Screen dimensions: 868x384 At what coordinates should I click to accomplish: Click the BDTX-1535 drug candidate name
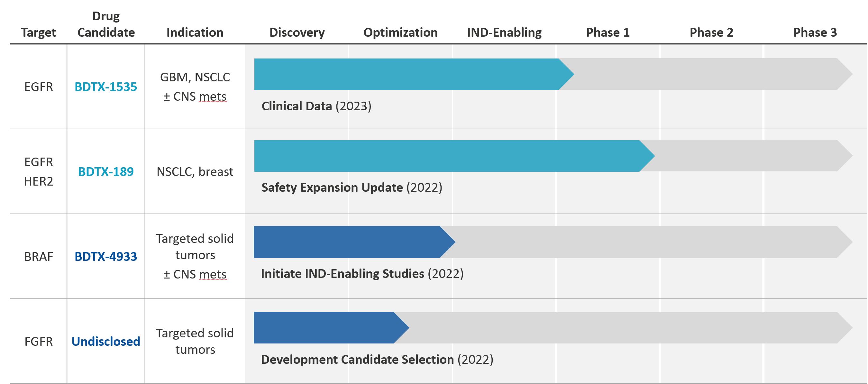pyautogui.click(x=105, y=87)
